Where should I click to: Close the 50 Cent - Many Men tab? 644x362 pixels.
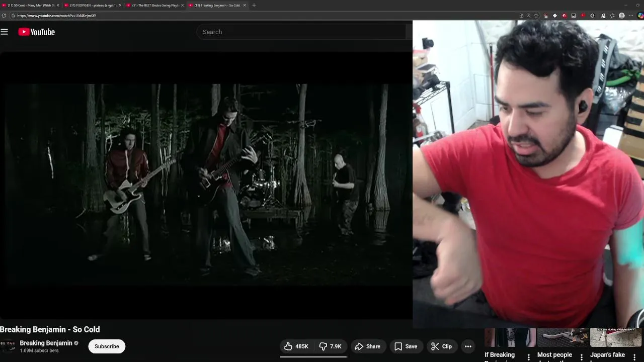(58, 5)
